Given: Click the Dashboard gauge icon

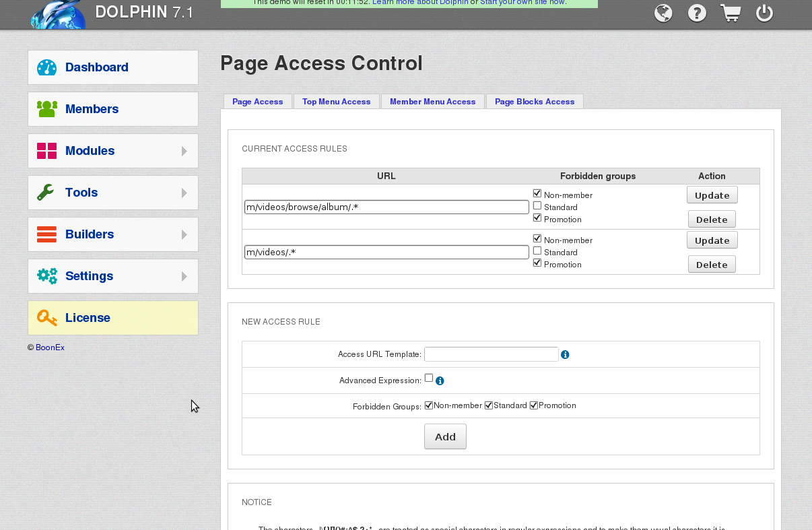Looking at the screenshot, I should coord(46,67).
